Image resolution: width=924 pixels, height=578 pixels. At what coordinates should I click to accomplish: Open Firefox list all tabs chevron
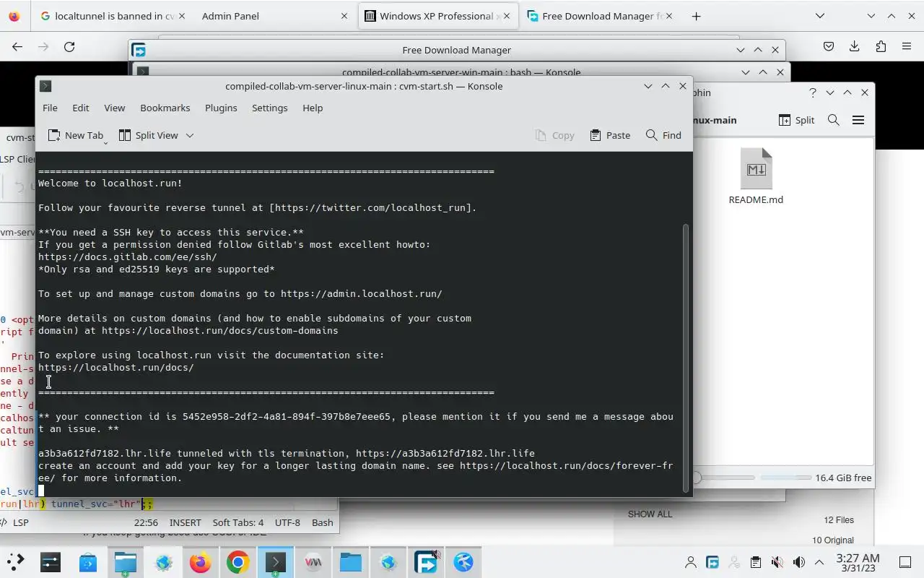(820, 16)
